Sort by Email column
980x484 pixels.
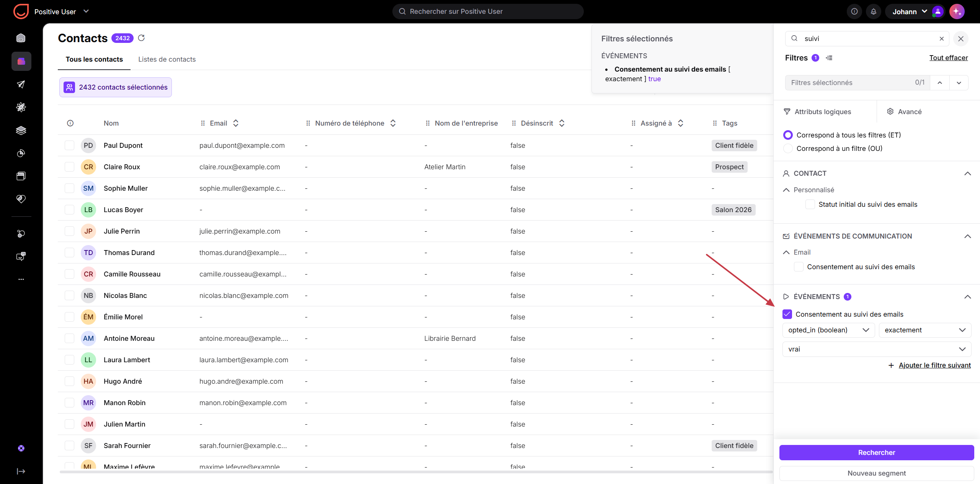pyautogui.click(x=236, y=123)
